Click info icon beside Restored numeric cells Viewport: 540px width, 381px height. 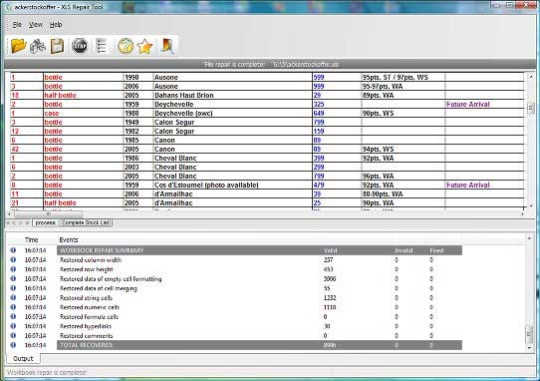[13, 307]
